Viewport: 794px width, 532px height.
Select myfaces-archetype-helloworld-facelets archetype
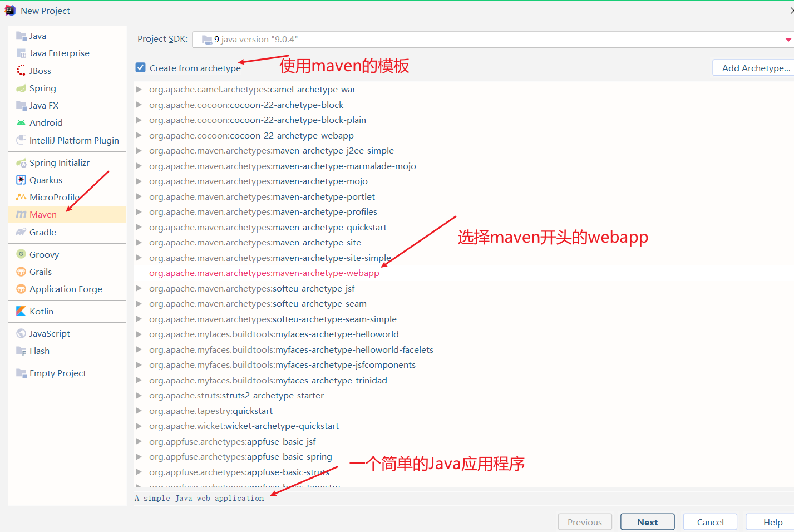(291, 349)
